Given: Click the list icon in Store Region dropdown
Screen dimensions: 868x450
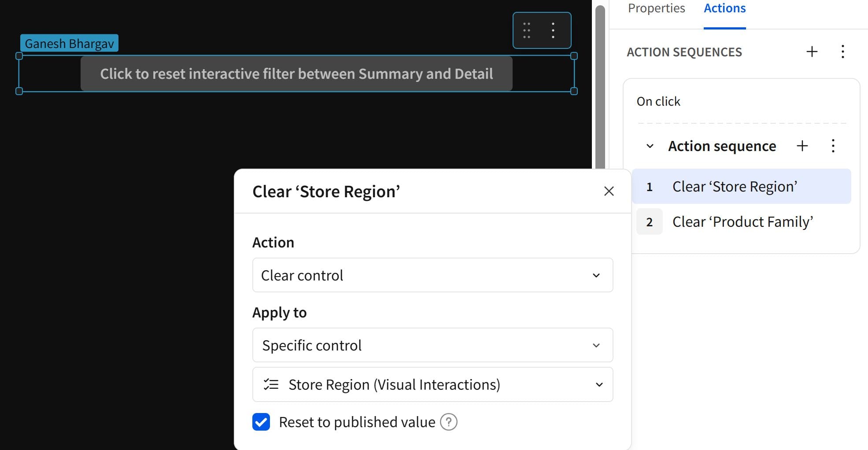Looking at the screenshot, I should pyautogui.click(x=271, y=384).
